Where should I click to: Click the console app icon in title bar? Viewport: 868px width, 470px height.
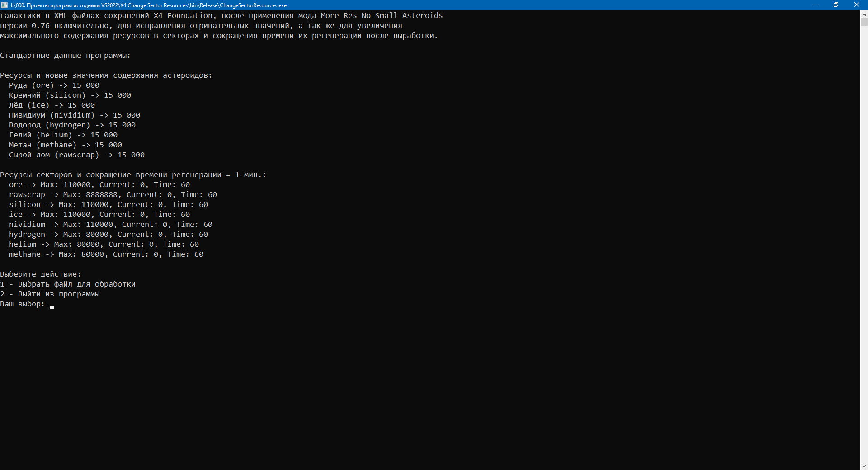tap(5, 5)
